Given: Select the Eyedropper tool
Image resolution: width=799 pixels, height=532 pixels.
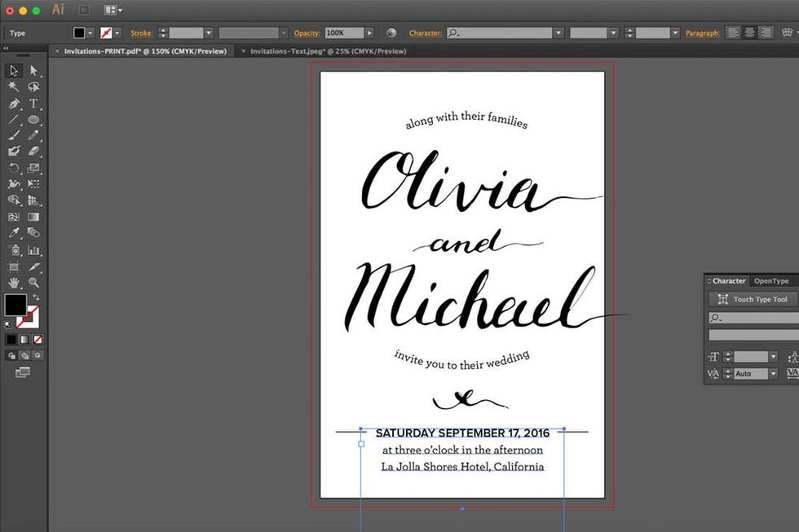Looking at the screenshot, I should point(14,233).
